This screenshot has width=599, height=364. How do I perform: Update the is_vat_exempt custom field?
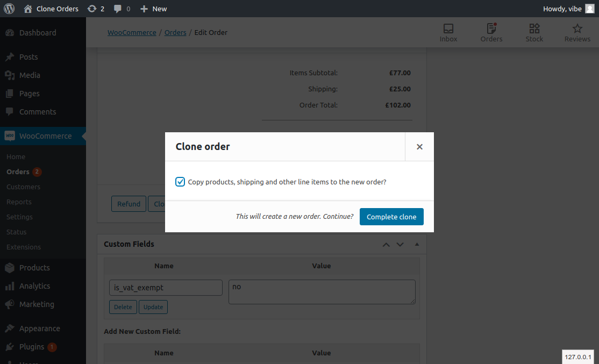pos(153,306)
